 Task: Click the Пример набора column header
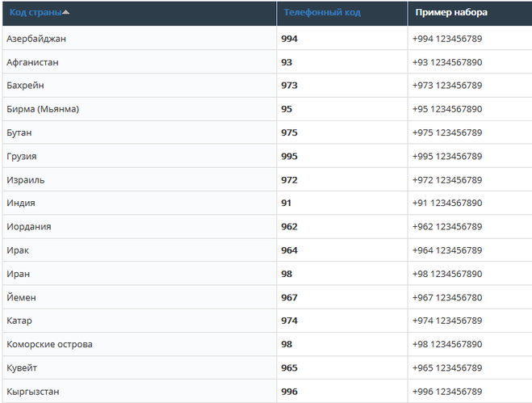click(451, 13)
